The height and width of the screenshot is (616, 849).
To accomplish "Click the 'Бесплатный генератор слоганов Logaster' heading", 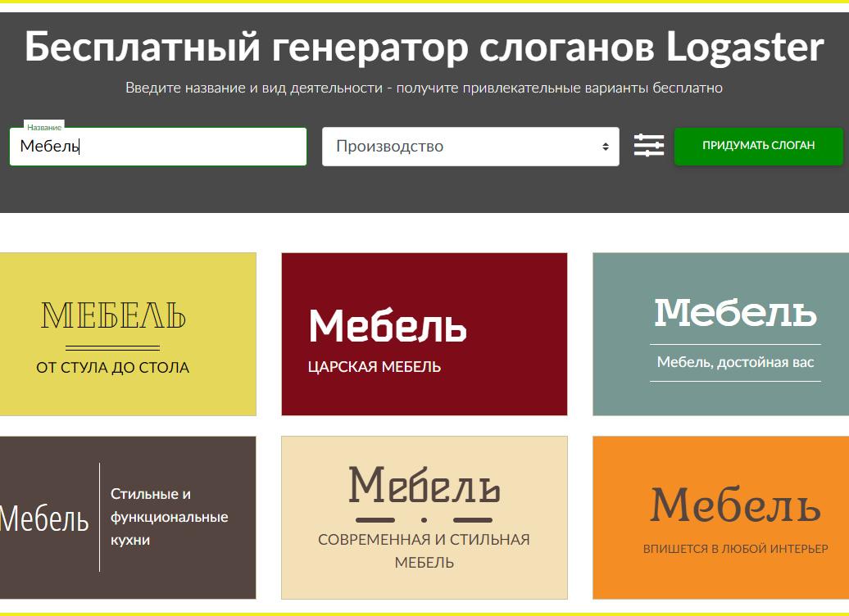I will [424, 47].
